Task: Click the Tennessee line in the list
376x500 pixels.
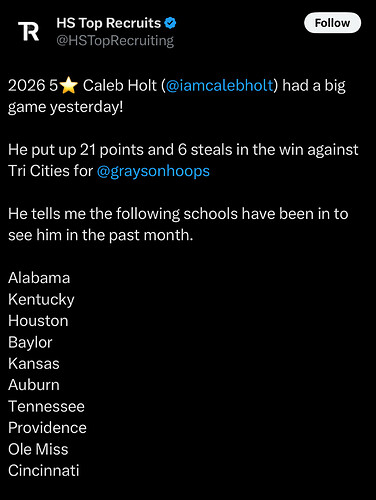Action: pyautogui.click(x=46, y=406)
